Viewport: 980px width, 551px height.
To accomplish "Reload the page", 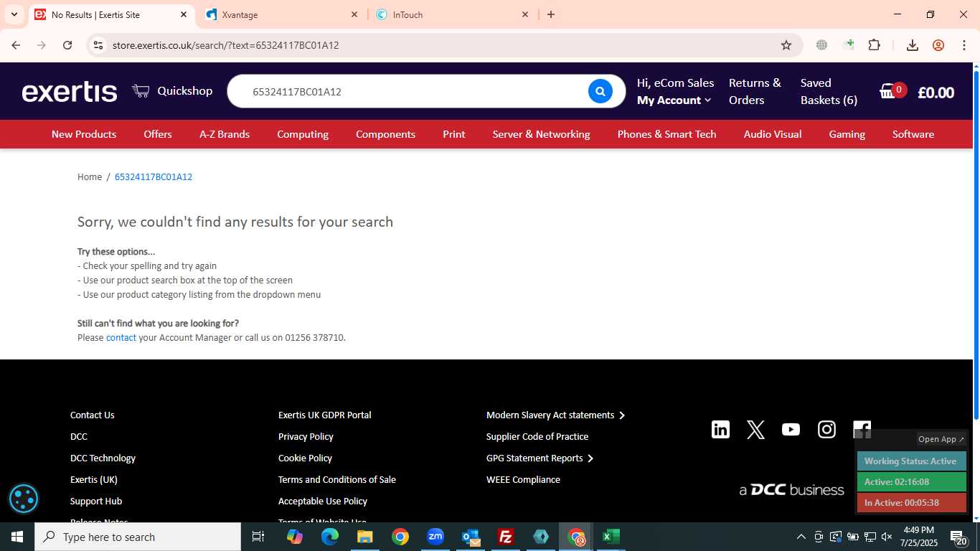I will pyautogui.click(x=67, y=45).
